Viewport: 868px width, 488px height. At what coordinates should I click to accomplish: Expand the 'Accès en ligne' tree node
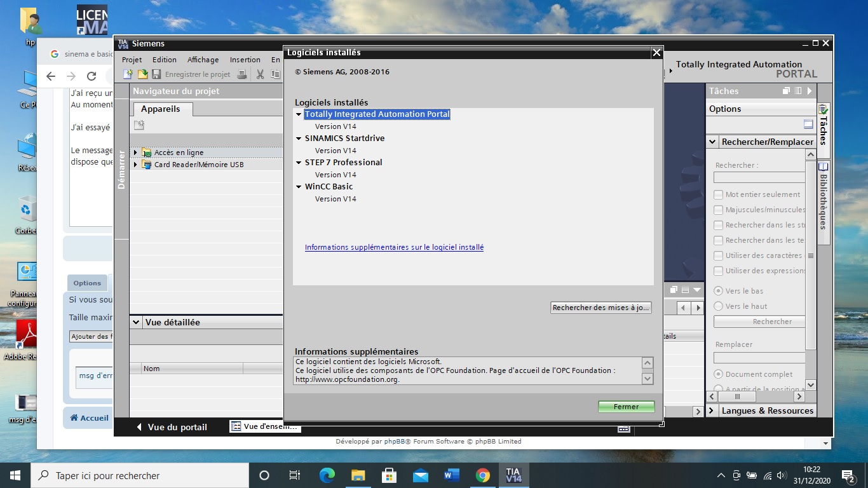(135, 152)
